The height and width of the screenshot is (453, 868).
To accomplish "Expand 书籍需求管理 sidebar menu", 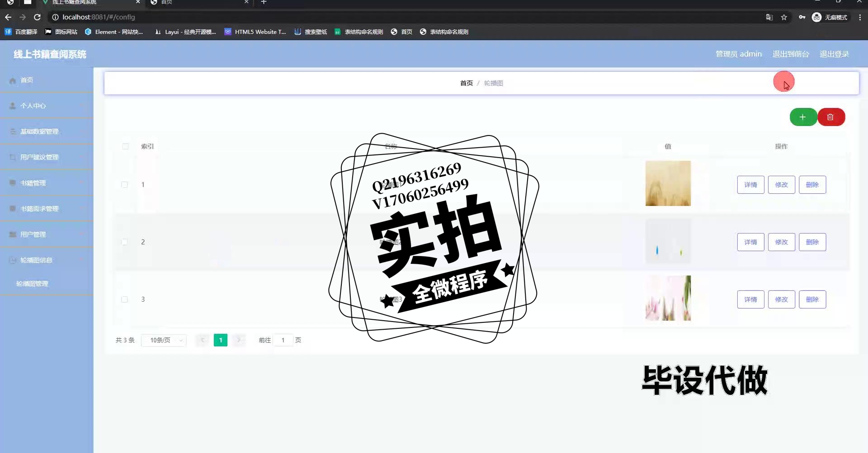I will pos(47,209).
